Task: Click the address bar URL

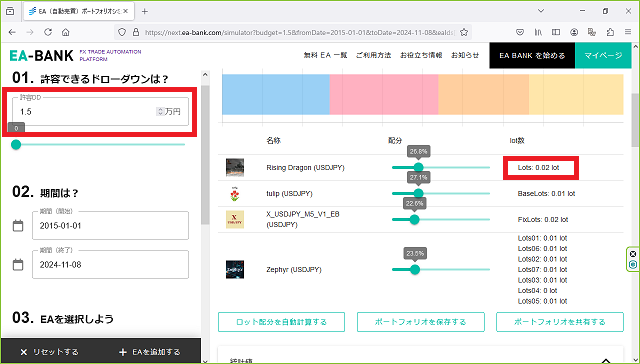Action: 299,32
